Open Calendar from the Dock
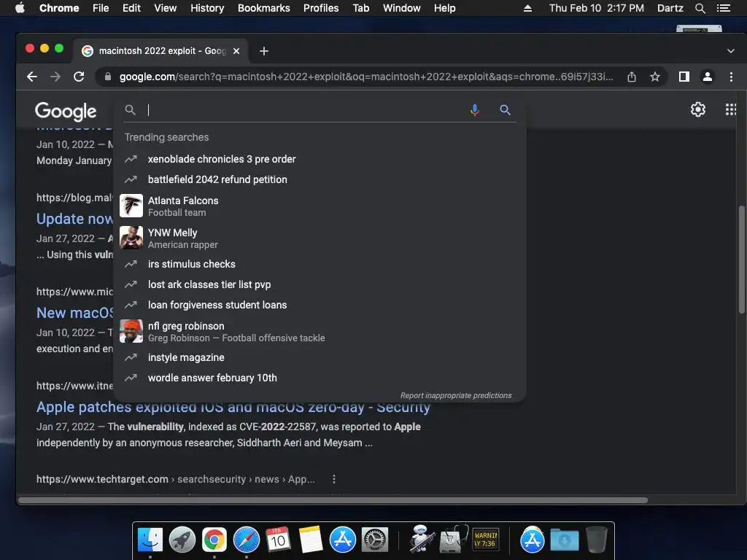The height and width of the screenshot is (560, 747). 278,540
